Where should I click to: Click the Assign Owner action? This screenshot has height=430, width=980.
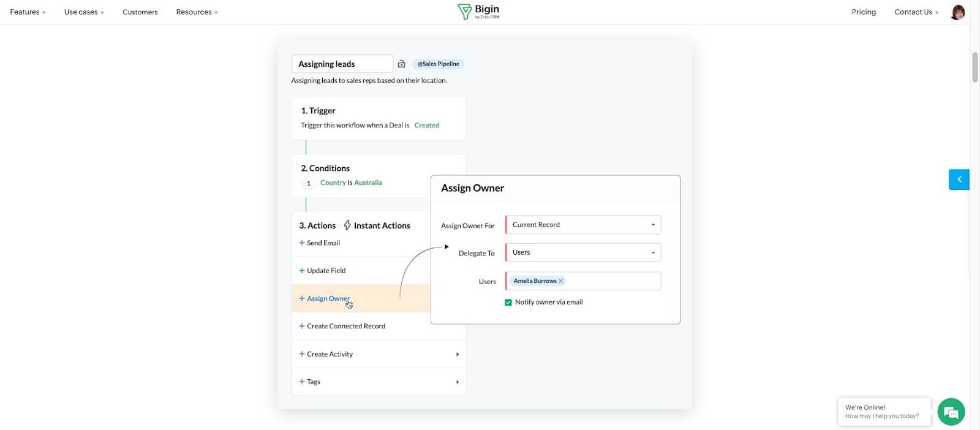pos(328,298)
